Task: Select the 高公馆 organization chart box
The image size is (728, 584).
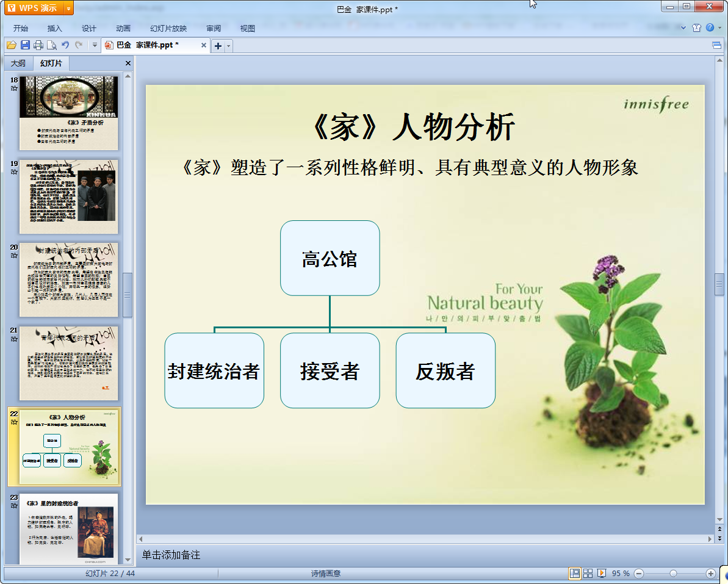Action: (330, 258)
